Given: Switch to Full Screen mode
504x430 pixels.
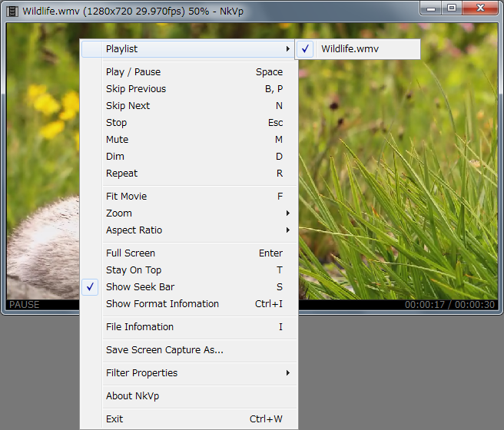Looking at the screenshot, I should tap(188, 253).
